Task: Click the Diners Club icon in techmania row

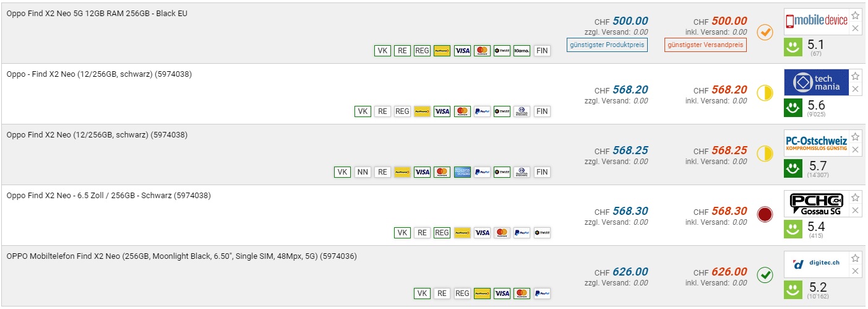Action: 522,111
